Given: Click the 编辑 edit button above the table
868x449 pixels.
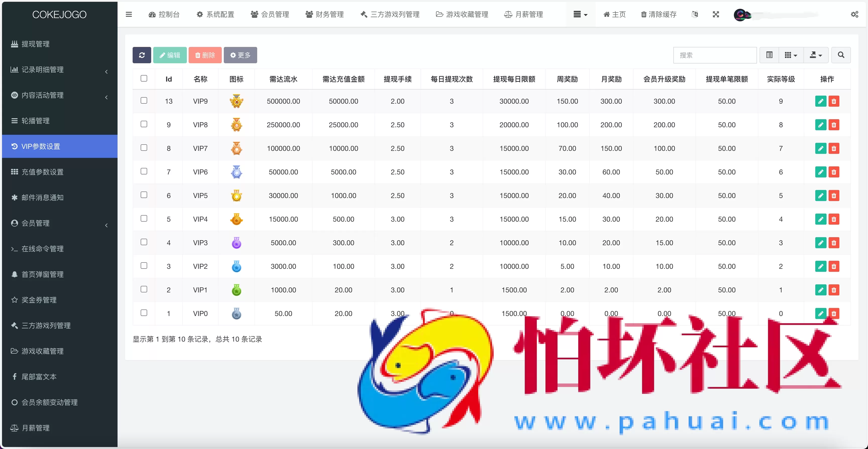Looking at the screenshot, I should (x=170, y=55).
